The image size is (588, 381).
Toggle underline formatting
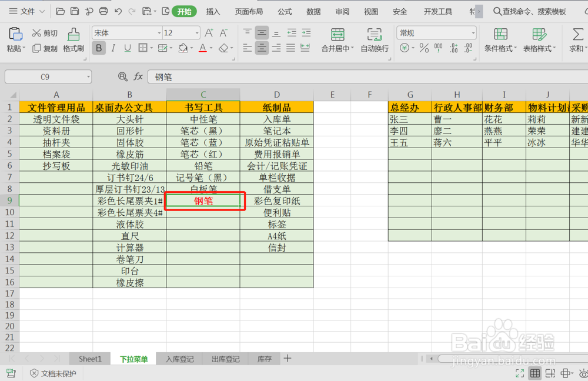(128, 48)
